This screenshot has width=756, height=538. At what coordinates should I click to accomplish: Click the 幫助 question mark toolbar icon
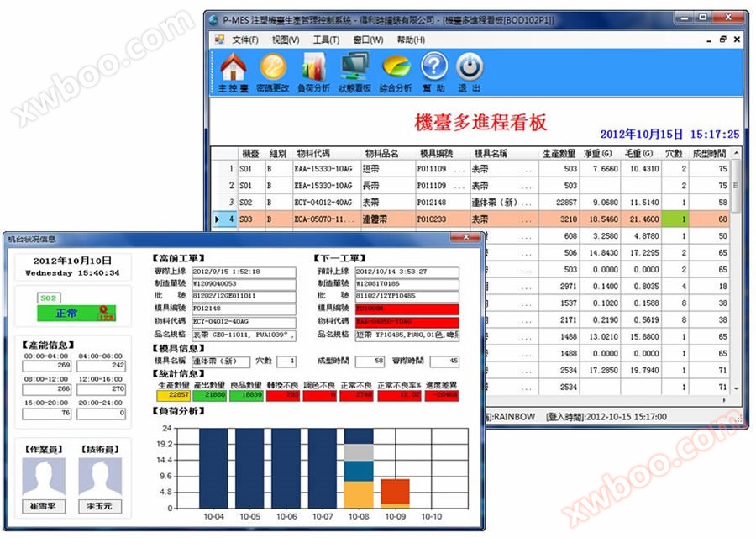coord(434,67)
